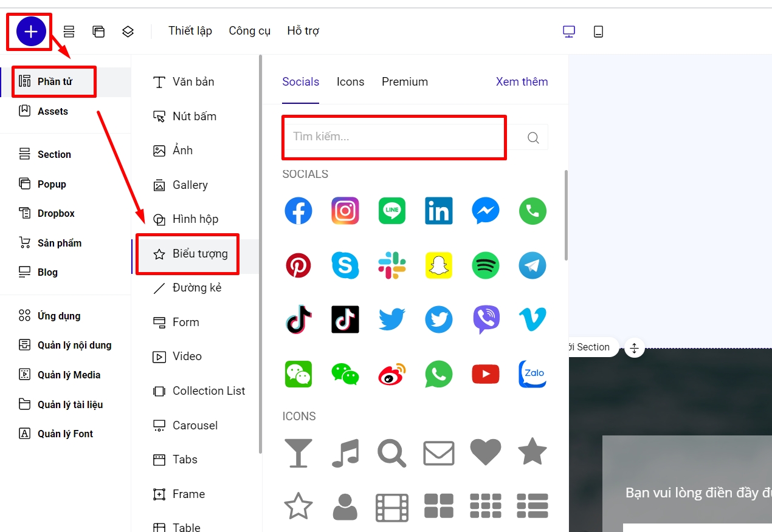Open the Thiết lập menu

190,31
